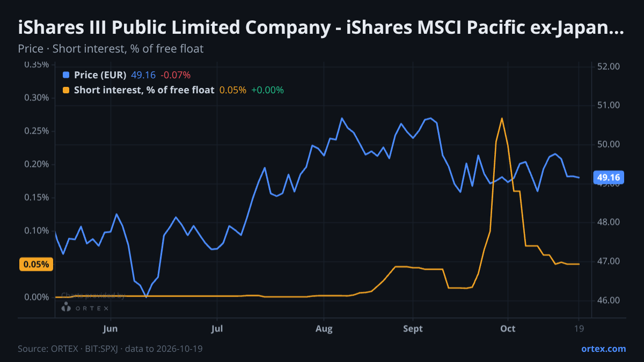Click the Sept label on the time axis
Screen dimensions: 644x362
point(413,328)
